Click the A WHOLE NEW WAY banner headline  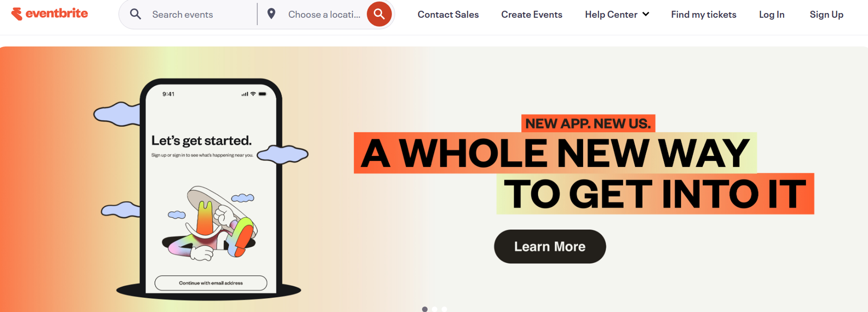(x=555, y=153)
